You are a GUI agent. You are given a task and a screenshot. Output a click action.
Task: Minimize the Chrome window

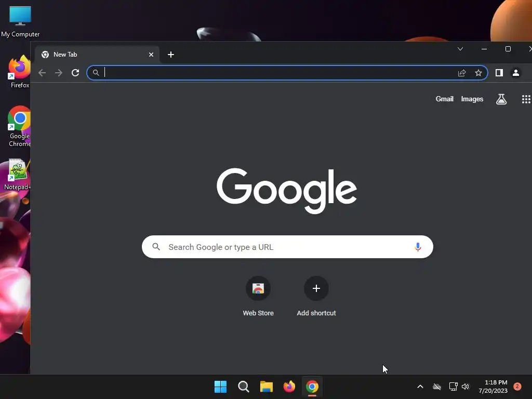pyautogui.click(x=484, y=49)
